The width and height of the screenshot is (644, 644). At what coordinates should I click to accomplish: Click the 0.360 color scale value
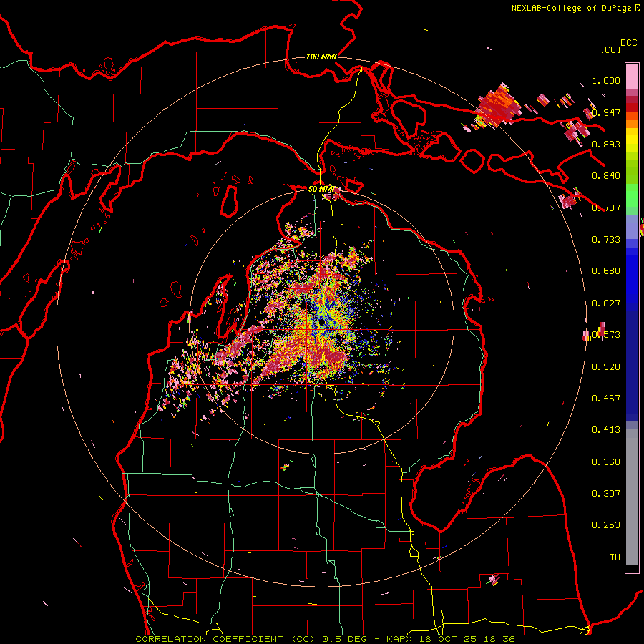click(x=606, y=462)
